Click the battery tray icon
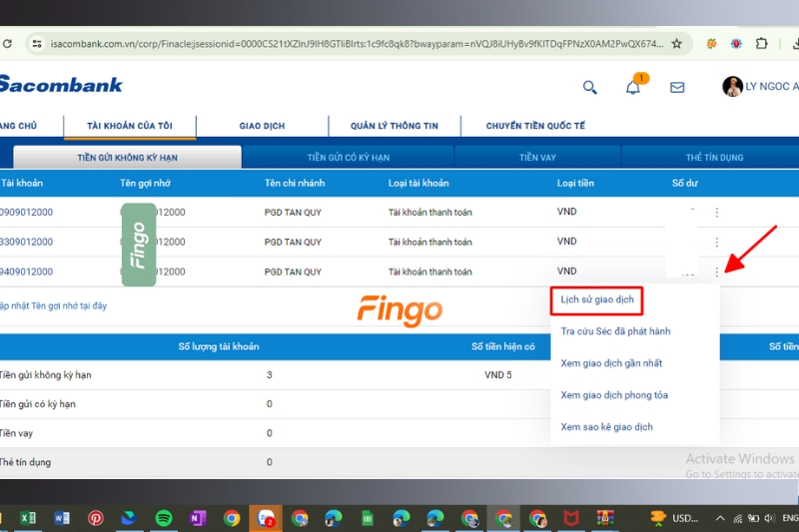This screenshot has width=799, height=532. (754, 518)
